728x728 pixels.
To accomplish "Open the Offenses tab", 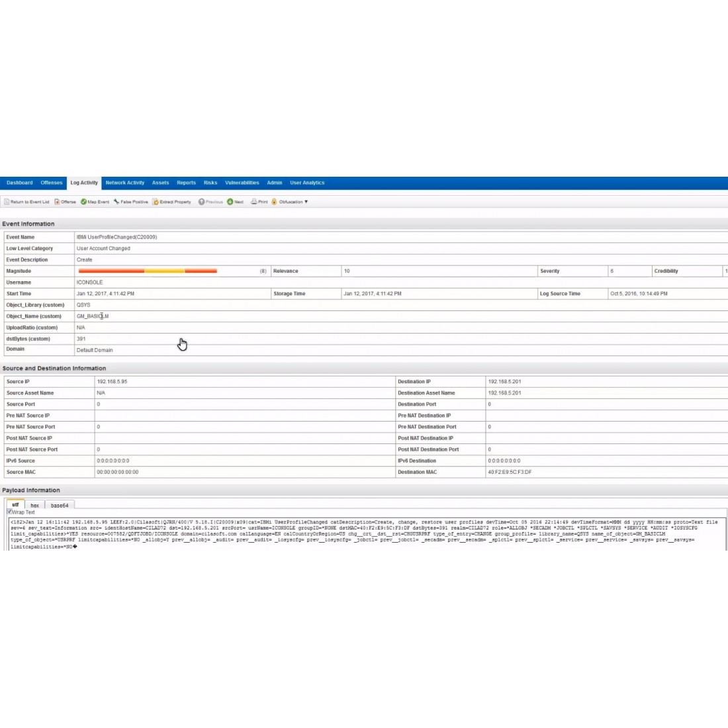I will pyautogui.click(x=50, y=183).
